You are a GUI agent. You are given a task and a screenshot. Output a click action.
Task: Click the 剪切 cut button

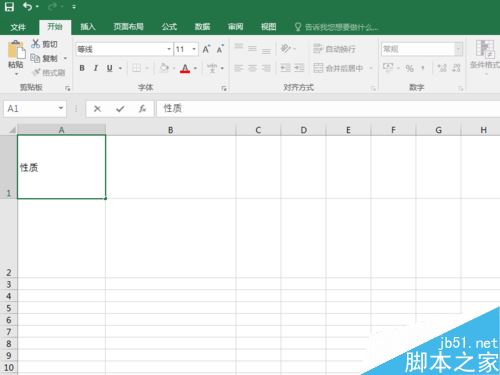point(44,44)
